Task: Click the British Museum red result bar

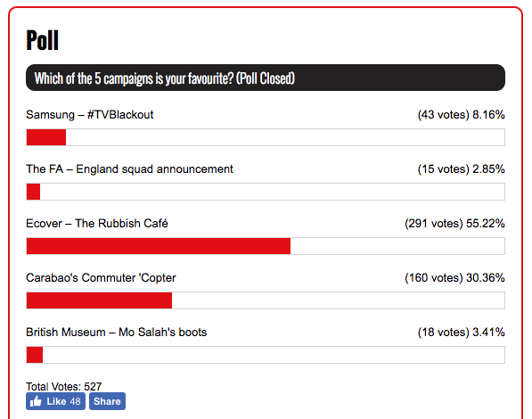Action: 35,355
